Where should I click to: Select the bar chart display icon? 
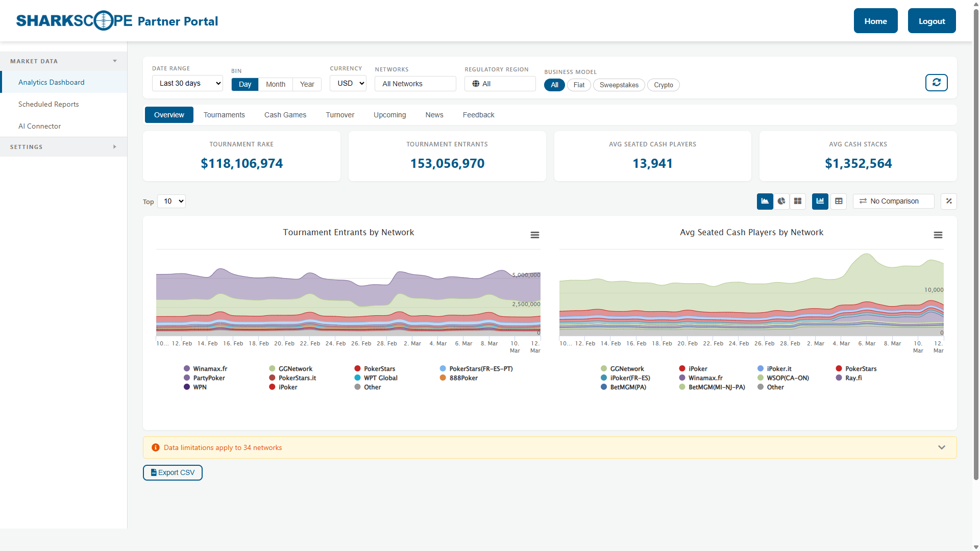pyautogui.click(x=820, y=202)
